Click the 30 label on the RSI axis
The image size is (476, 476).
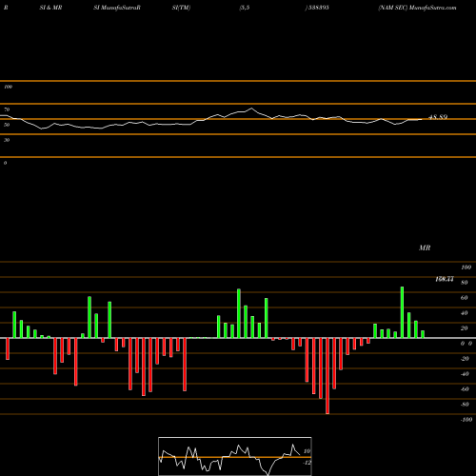[x=7, y=140]
